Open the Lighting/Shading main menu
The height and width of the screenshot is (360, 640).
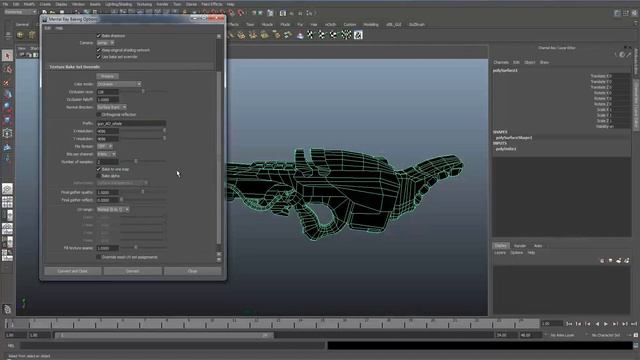118,4
